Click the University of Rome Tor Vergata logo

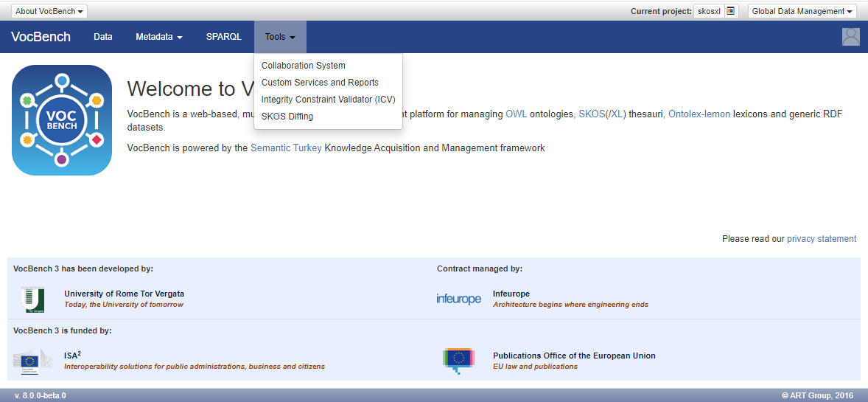(x=32, y=299)
